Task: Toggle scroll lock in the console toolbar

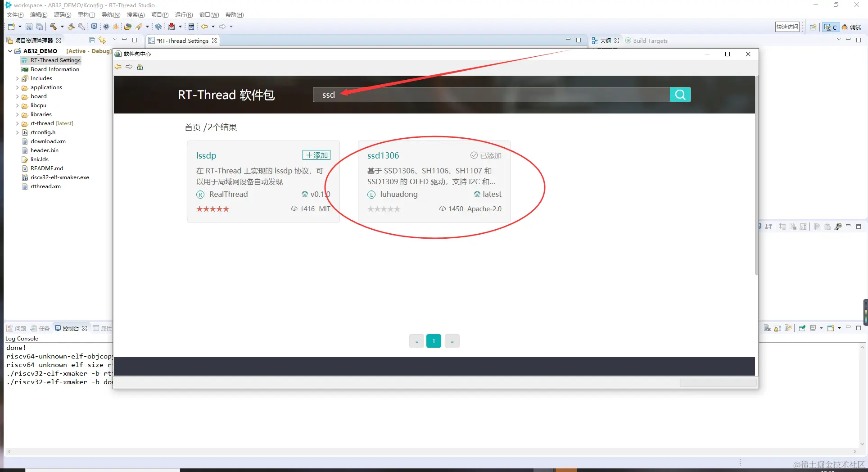Action: pos(778,328)
